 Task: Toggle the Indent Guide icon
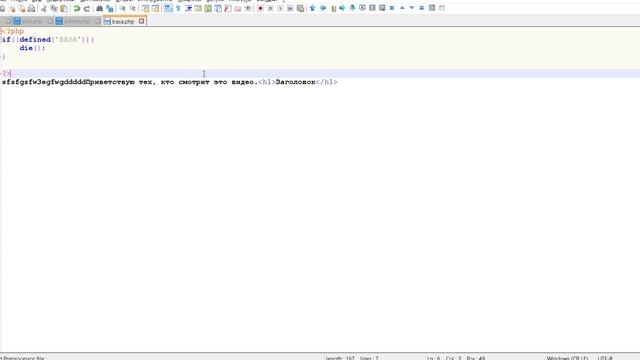pyautogui.click(x=188, y=8)
